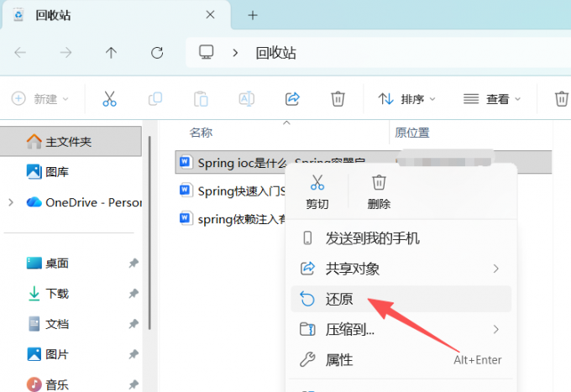Click the This PC monitor icon in address bar
This screenshot has width=571, height=392.
tap(206, 52)
